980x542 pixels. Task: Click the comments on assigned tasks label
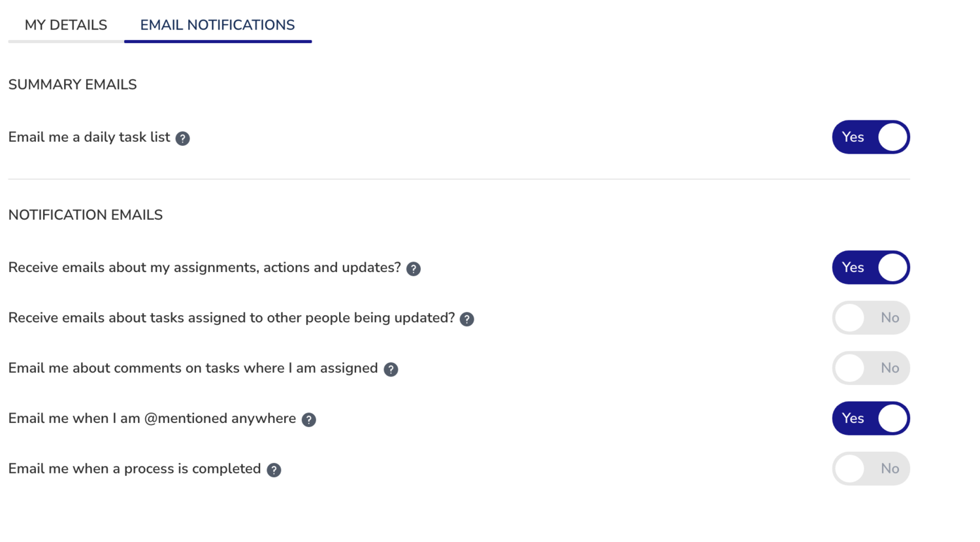(x=193, y=368)
